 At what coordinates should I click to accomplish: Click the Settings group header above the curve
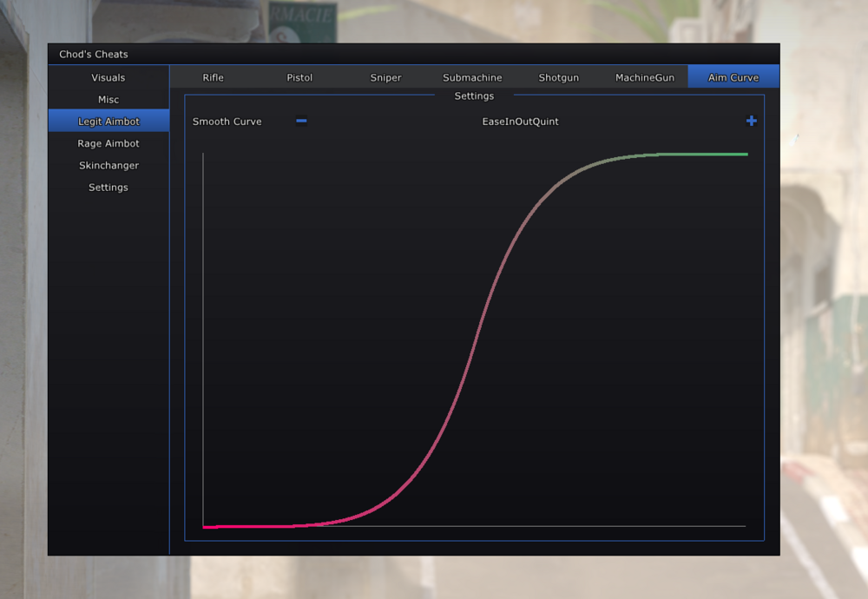(474, 95)
